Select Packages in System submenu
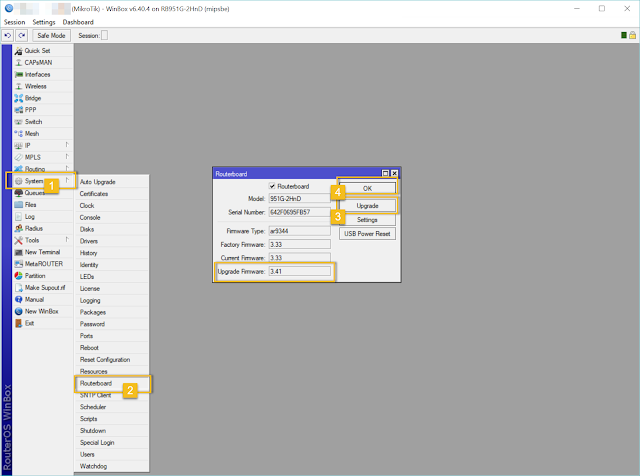The width and height of the screenshot is (640, 476). pyautogui.click(x=111, y=312)
